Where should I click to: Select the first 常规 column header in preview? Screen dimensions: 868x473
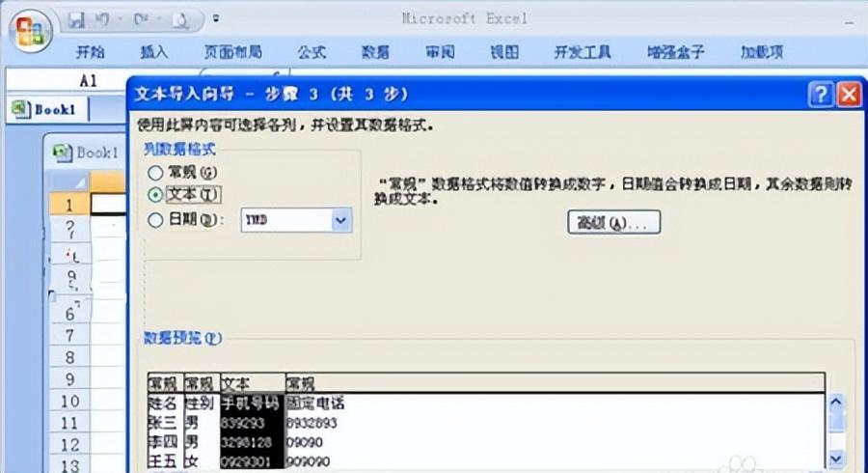tap(165, 383)
